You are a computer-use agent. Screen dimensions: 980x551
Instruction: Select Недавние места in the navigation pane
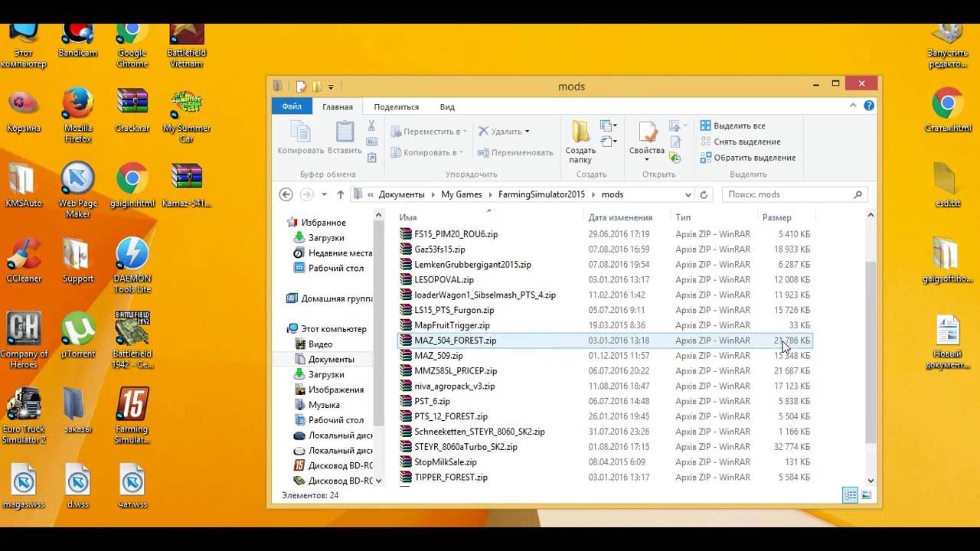point(332,253)
